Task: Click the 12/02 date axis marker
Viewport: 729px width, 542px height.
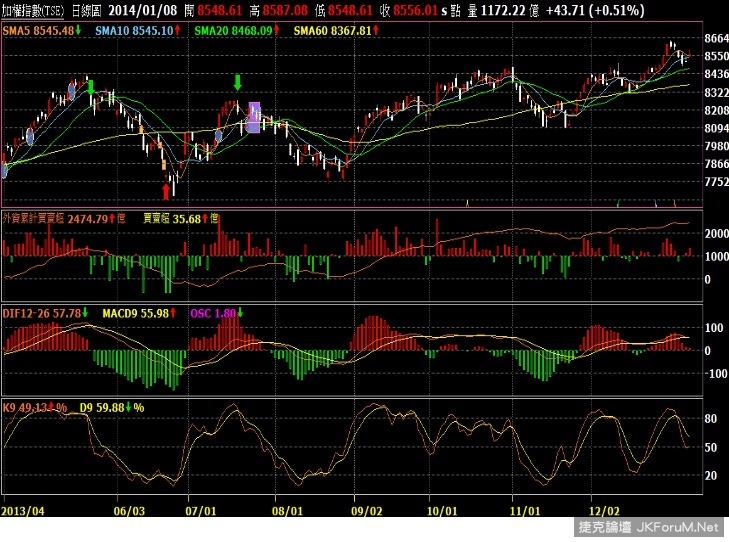Action: click(x=604, y=509)
